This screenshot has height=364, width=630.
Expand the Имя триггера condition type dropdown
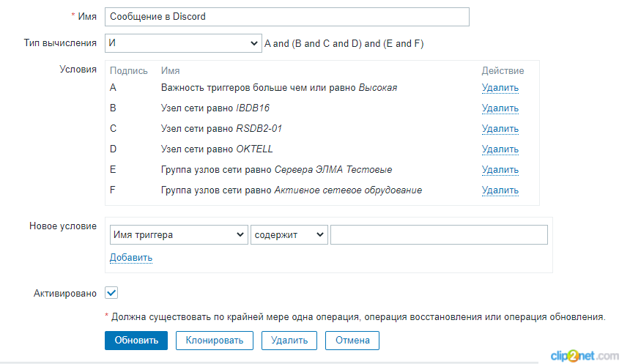click(178, 235)
